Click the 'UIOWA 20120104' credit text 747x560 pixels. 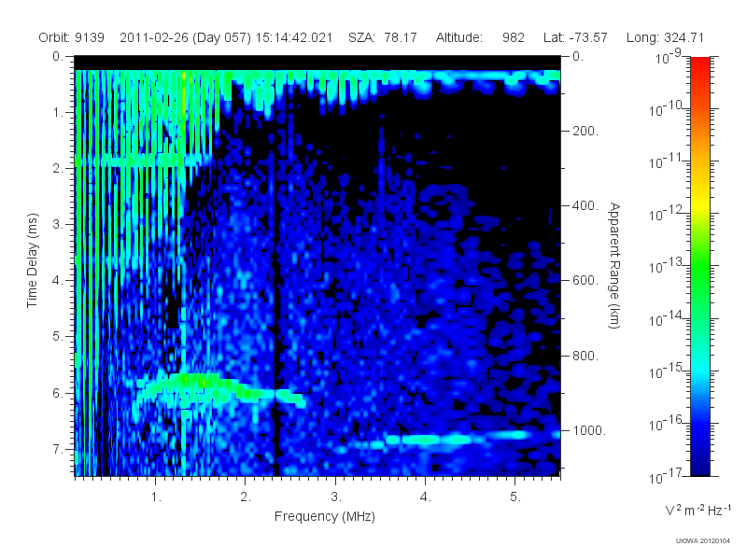702,541
